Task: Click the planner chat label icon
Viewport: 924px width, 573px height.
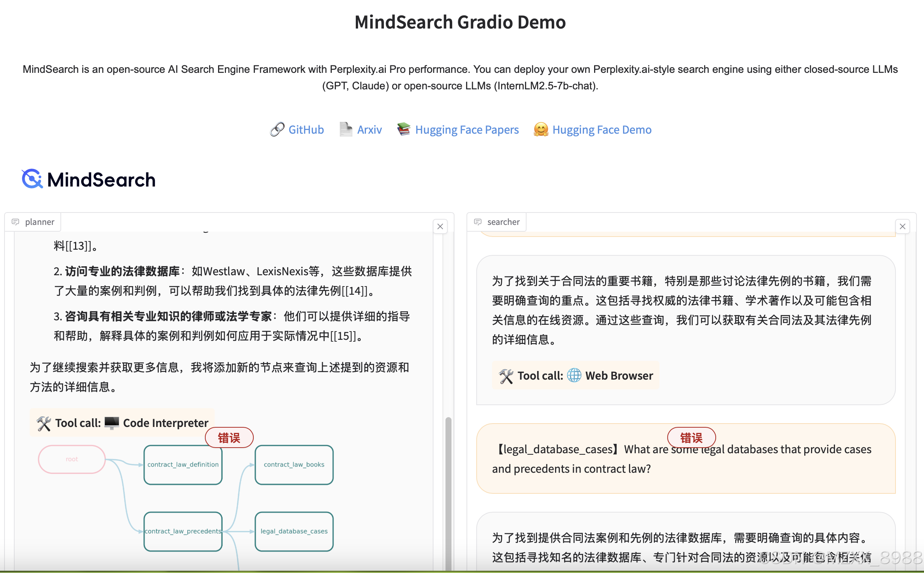Action: pos(15,222)
